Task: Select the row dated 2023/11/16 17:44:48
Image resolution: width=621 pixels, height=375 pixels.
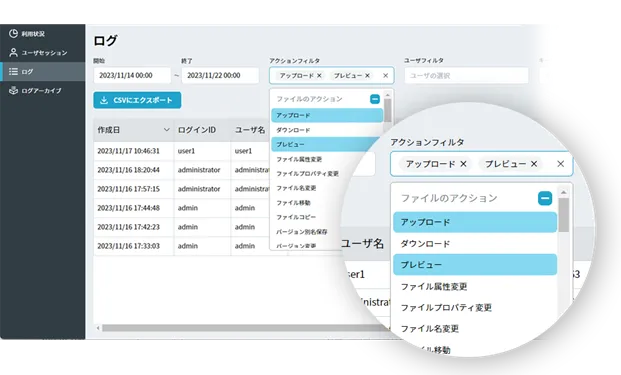Action: (x=181, y=208)
